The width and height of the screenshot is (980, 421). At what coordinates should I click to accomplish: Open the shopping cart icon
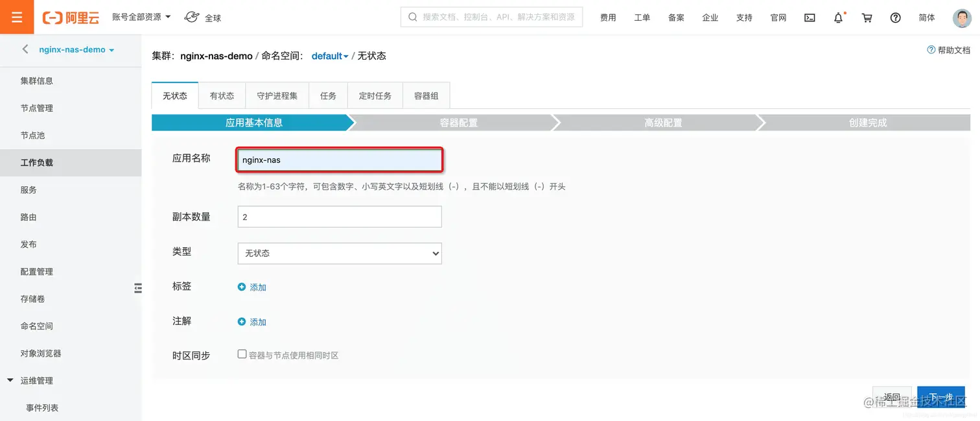tap(867, 18)
